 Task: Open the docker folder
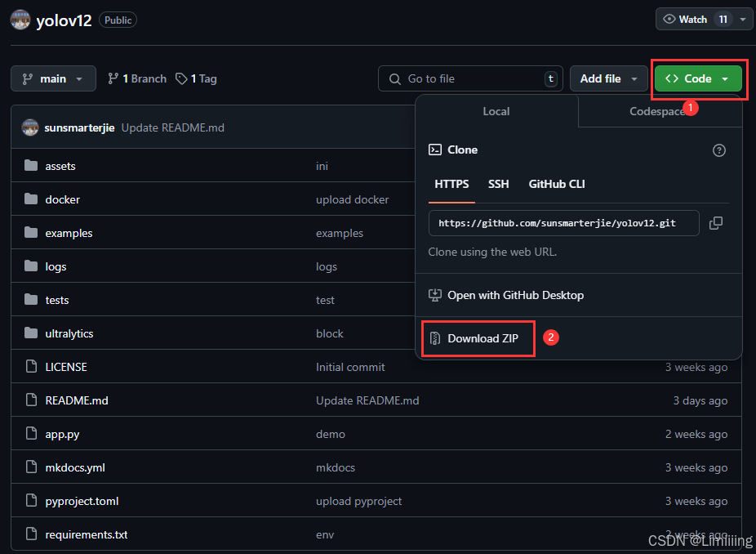(x=63, y=199)
